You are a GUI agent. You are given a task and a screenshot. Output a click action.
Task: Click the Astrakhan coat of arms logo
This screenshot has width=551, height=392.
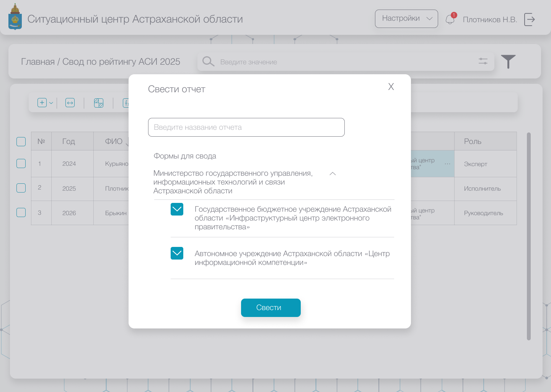[15, 17]
